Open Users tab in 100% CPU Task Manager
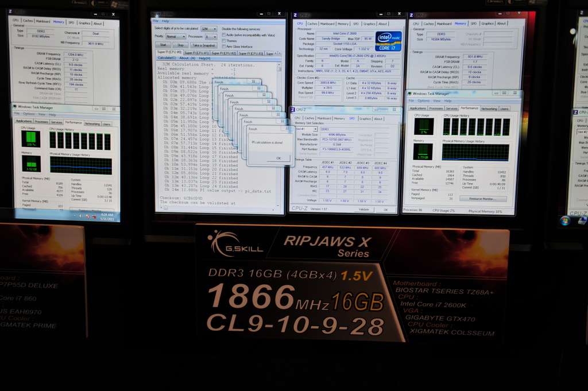This screenshot has width=588, height=391. (x=106, y=124)
